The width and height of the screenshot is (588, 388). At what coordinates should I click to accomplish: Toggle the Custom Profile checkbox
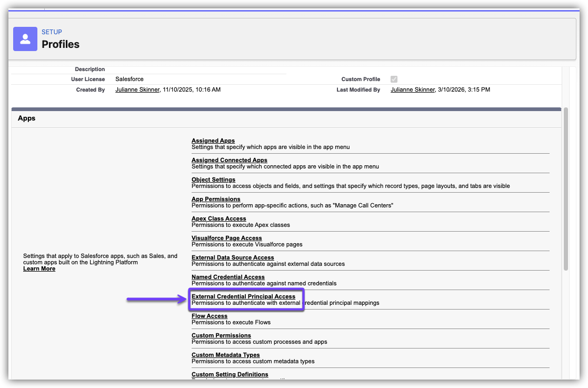click(x=394, y=79)
